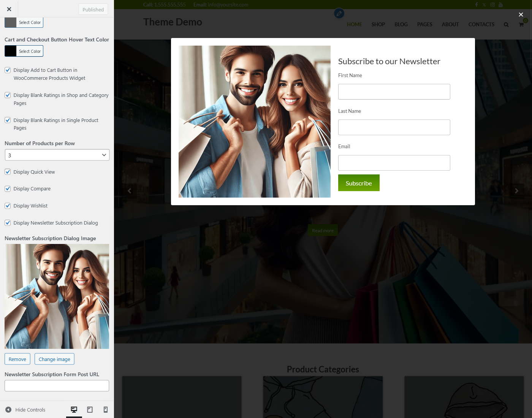Toggle the Display Compare checkbox
The image size is (532, 418).
[8, 189]
